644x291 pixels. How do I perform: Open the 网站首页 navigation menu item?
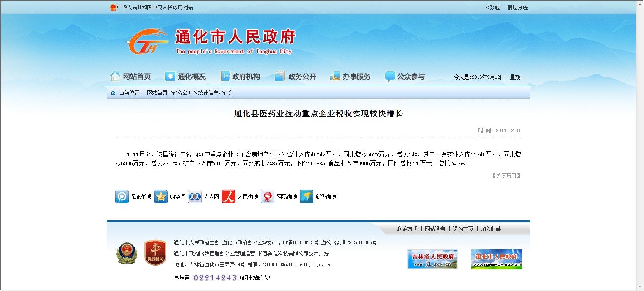click(x=130, y=77)
